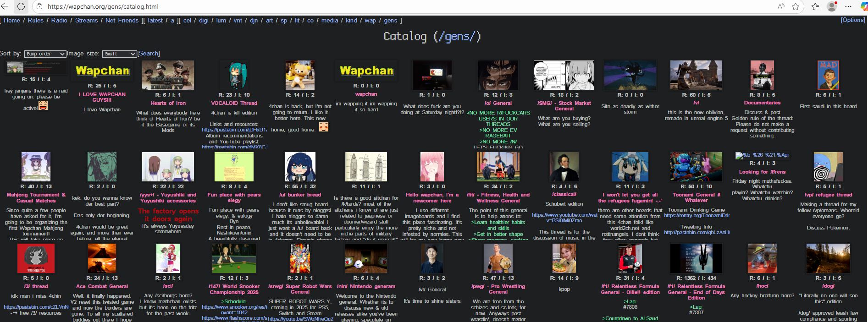Open /dog/ thread landscape thumbnail
The height and width of the screenshot is (322, 868).
(828, 259)
